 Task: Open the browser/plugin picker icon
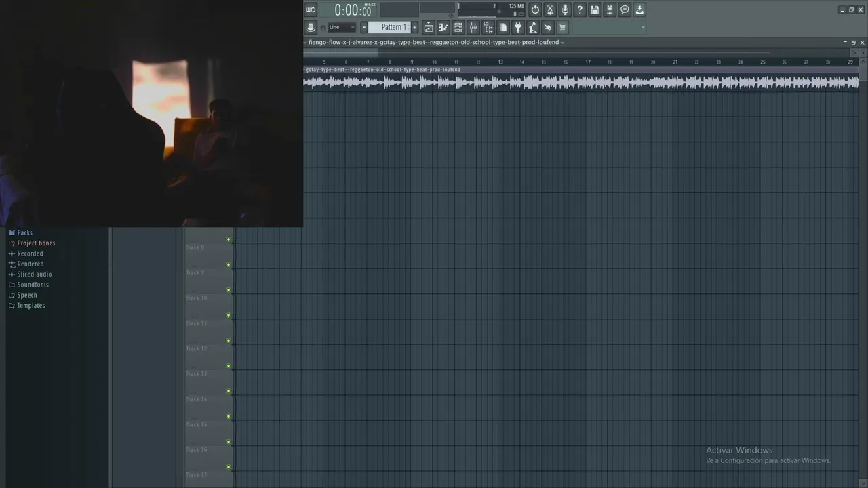(x=488, y=27)
